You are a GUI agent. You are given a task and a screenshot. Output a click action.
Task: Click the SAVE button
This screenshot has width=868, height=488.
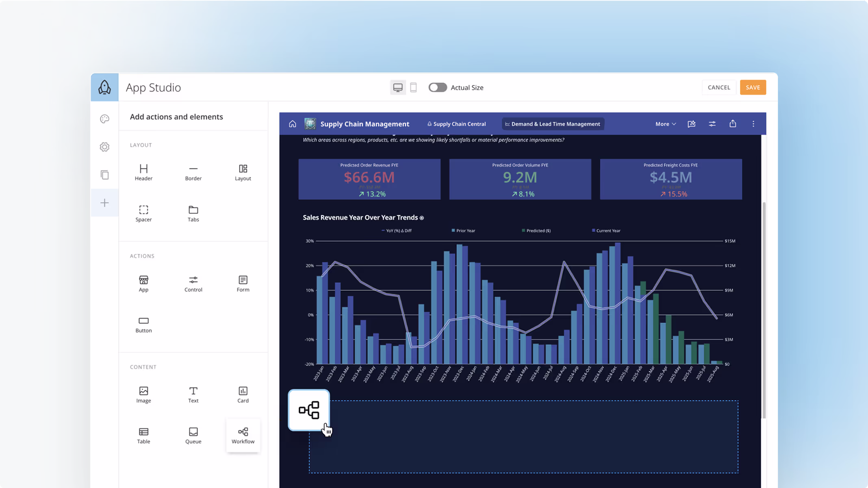(x=753, y=87)
